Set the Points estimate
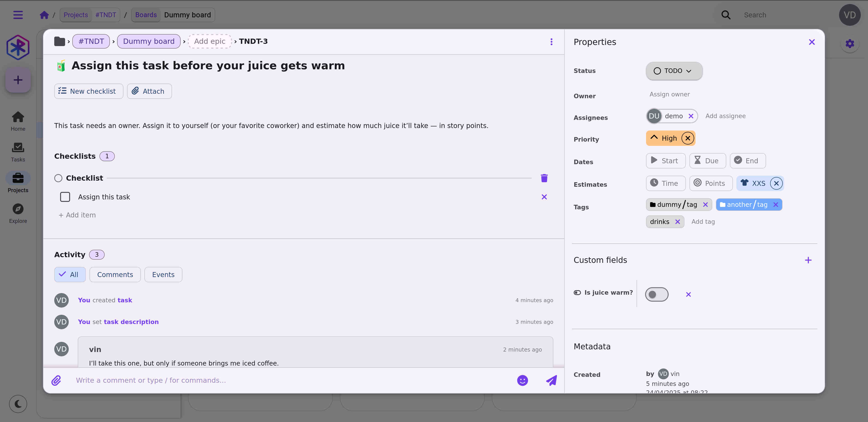This screenshot has width=868, height=422. tap(711, 183)
